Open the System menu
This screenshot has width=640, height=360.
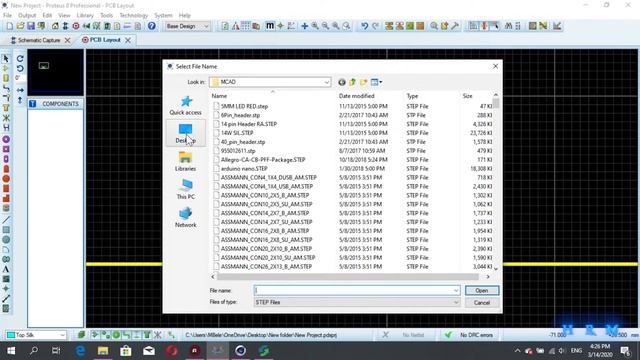(163, 15)
